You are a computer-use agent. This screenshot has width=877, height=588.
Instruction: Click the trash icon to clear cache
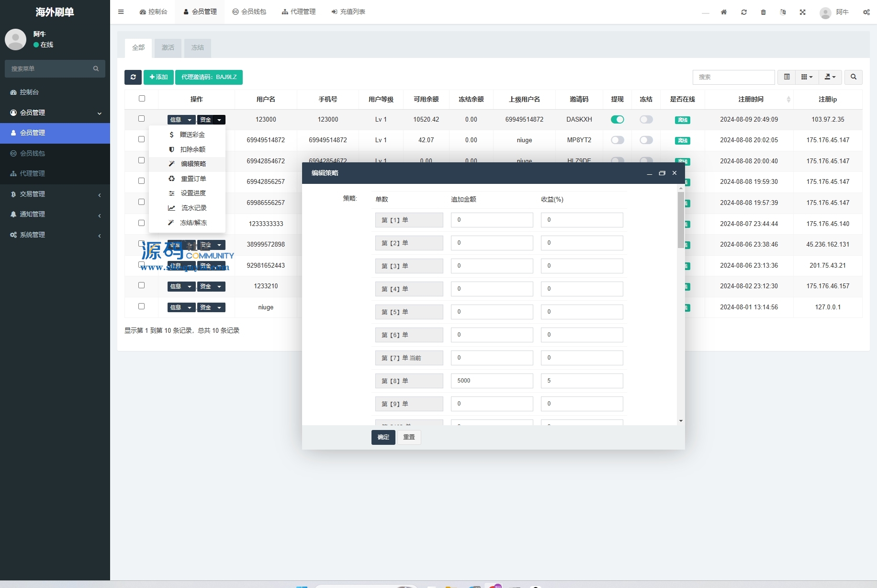[764, 12]
